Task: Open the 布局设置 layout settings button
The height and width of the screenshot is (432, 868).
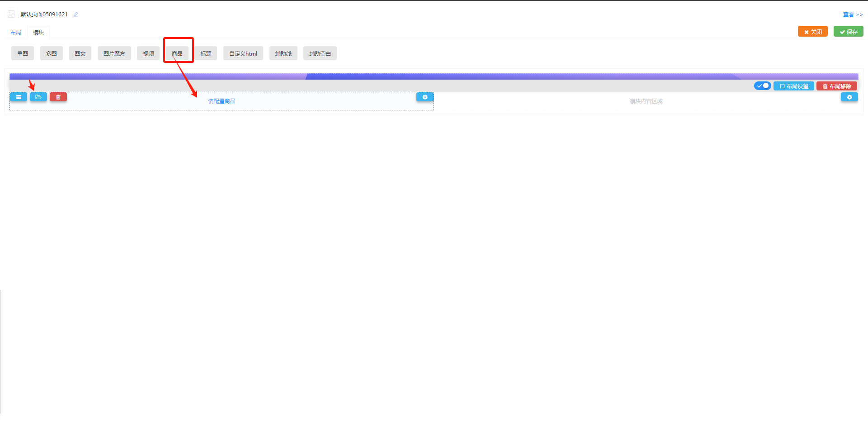Action: 794,86
